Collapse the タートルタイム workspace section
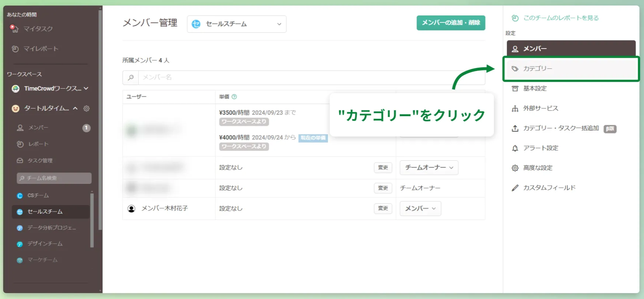 coord(75,108)
